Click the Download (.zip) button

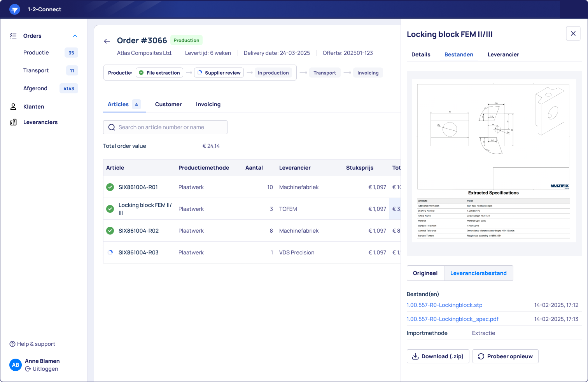click(x=438, y=356)
